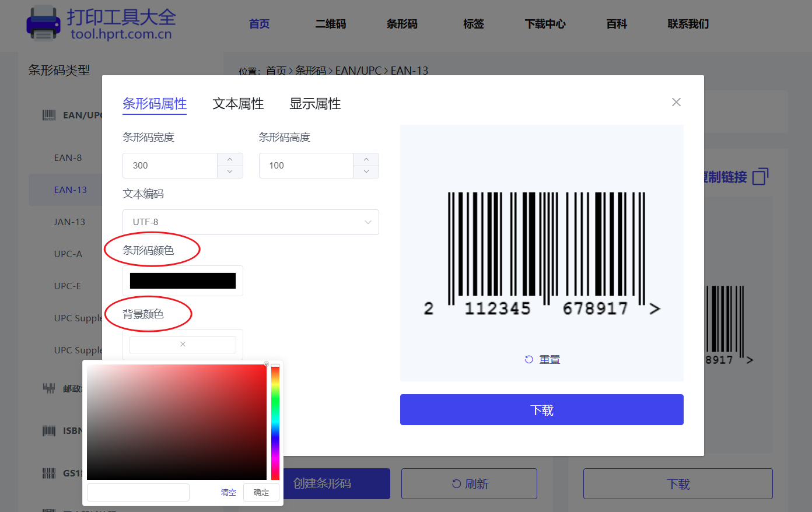Click the outlined 下载 button on page
The image size is (812, 512).
pyautogui.click(x=678, y=483)
